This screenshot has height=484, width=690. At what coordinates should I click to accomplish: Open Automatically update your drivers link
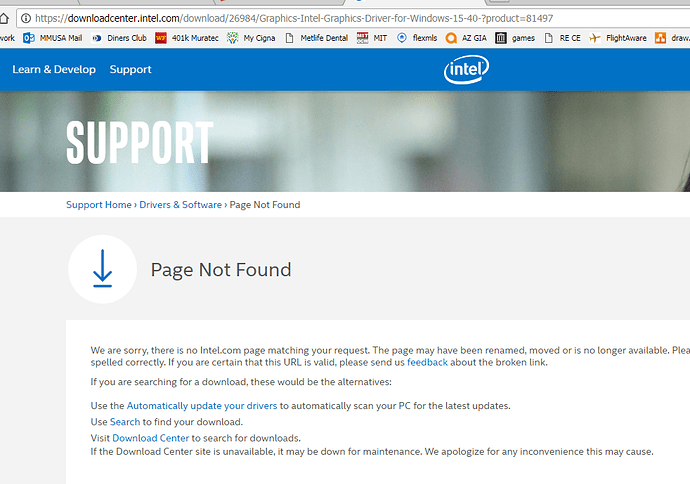(202, 406)
